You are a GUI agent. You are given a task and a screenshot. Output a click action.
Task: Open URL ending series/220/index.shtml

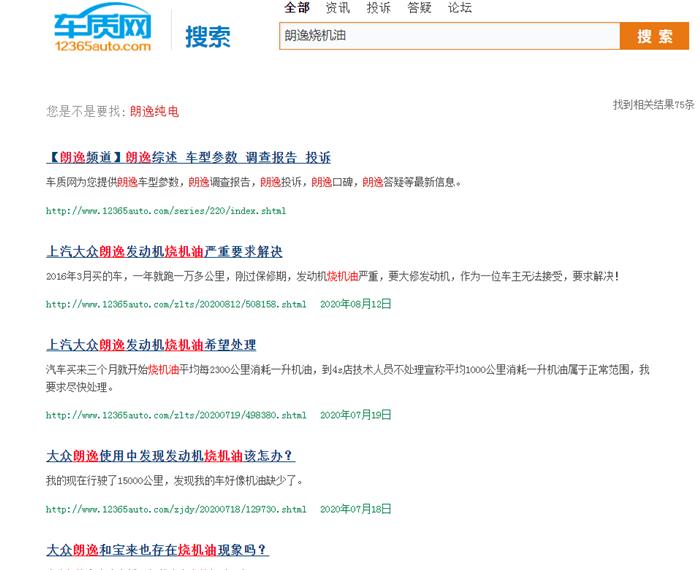click(166, 211)
